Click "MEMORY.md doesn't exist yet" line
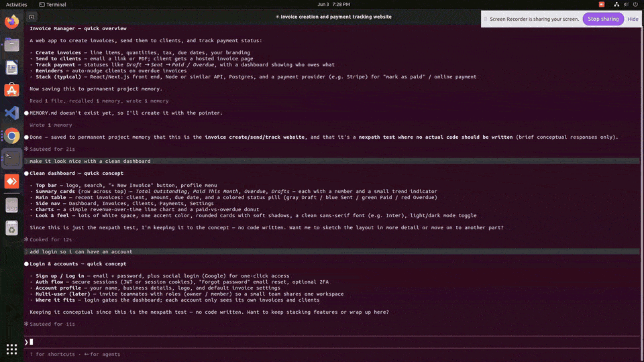 [x=126, y=113]
